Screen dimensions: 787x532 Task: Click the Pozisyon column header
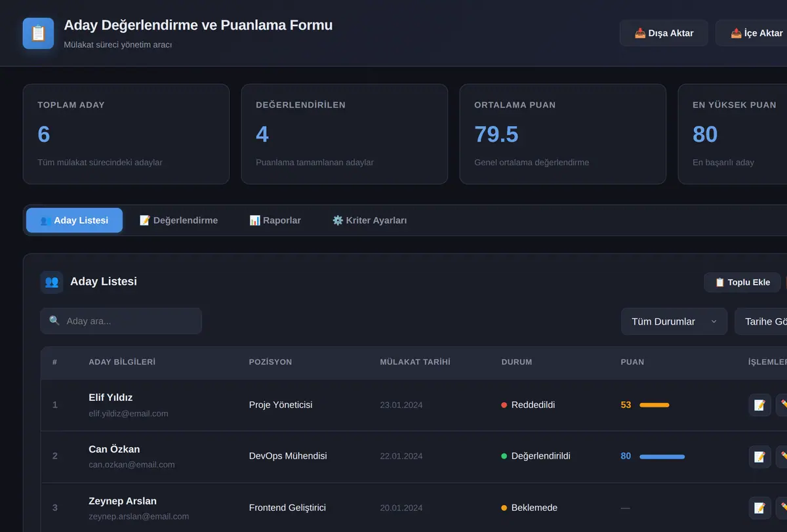270,362
